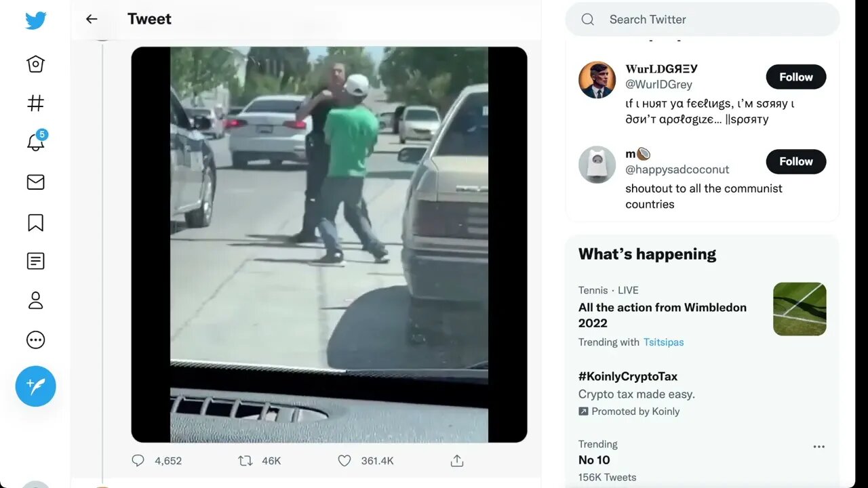Open the Tsitsipas trending link
This screenshot has height=488, width=868.
[x=663, y=342]
